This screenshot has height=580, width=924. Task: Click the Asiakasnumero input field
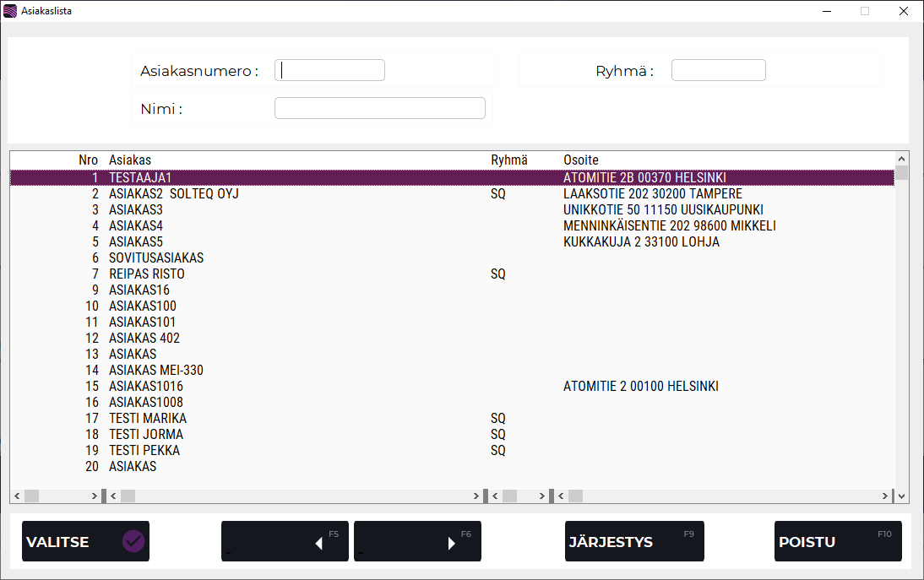(x=329, y=70)
